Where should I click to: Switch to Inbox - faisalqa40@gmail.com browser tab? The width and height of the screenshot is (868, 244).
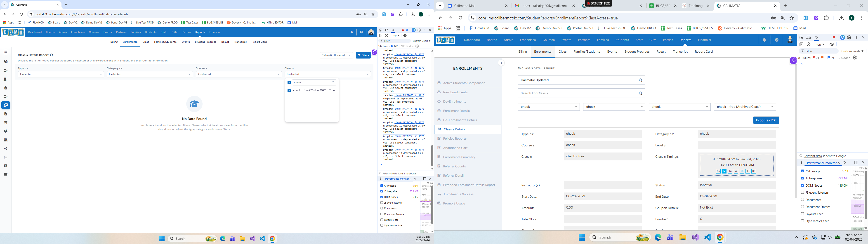coord(545,6)
